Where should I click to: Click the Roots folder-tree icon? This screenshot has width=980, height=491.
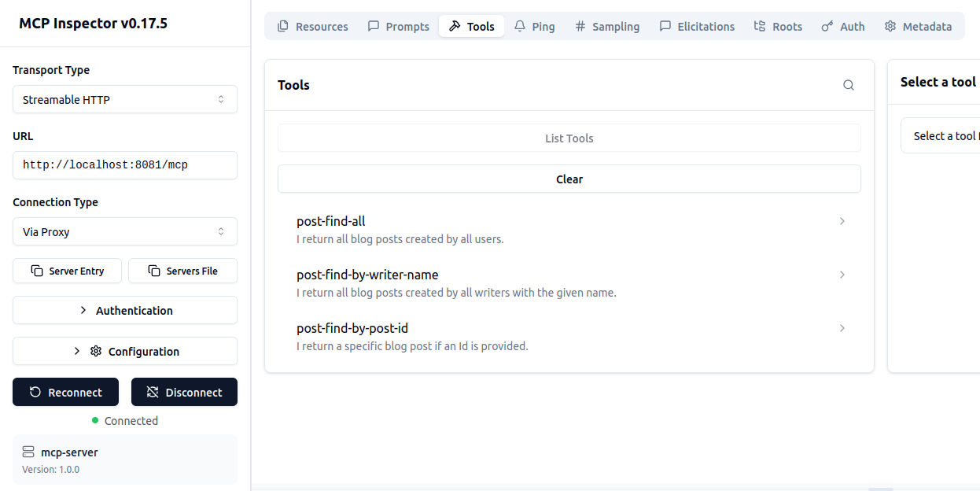(x=760, y=27)
